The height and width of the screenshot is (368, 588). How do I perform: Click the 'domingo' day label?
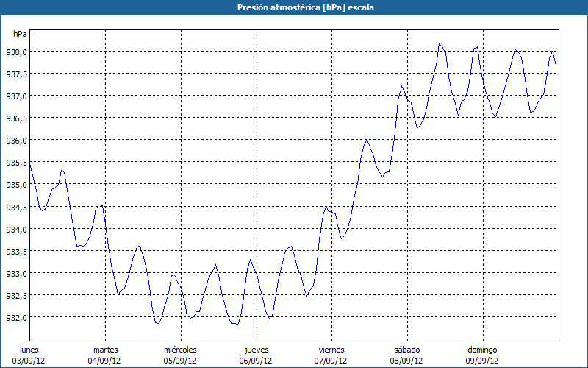(482, 350)
